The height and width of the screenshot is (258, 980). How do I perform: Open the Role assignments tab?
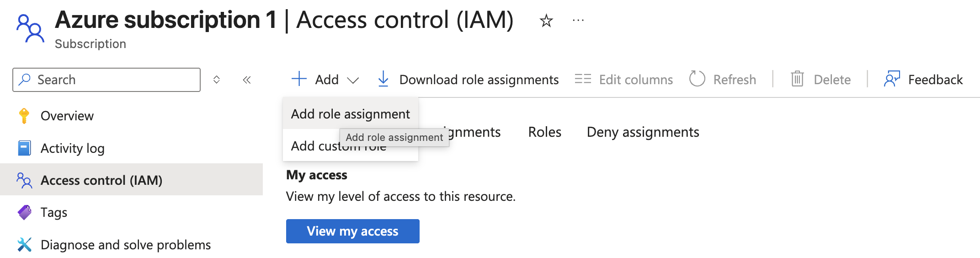(x=472, y=132)
